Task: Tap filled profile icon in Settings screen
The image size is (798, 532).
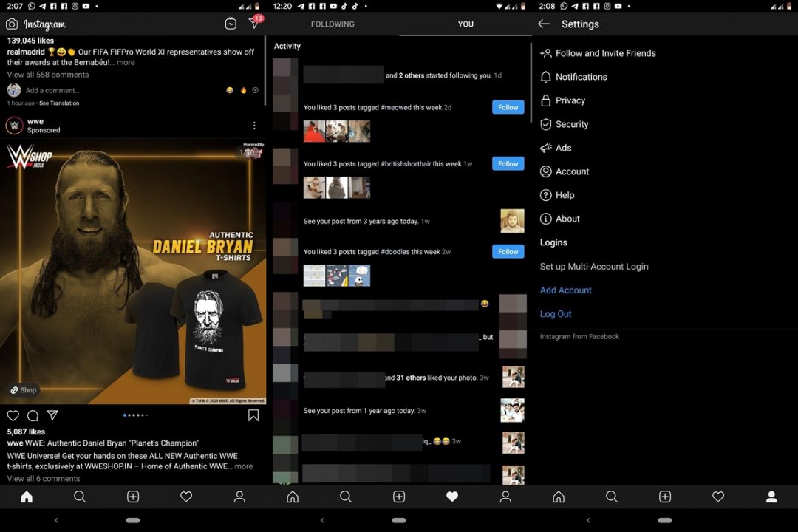Action: pos(771,497)
